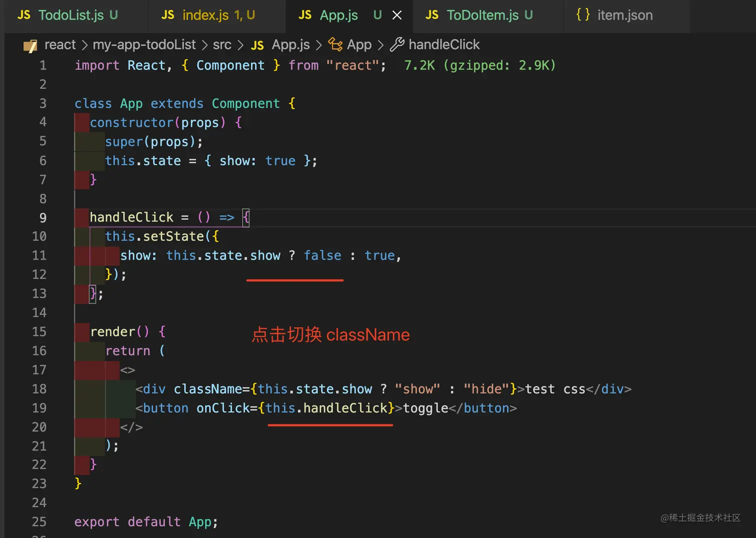Click the JS icon on TodoList.js tab
Screen dimensions: 756x538
[24, 15]
